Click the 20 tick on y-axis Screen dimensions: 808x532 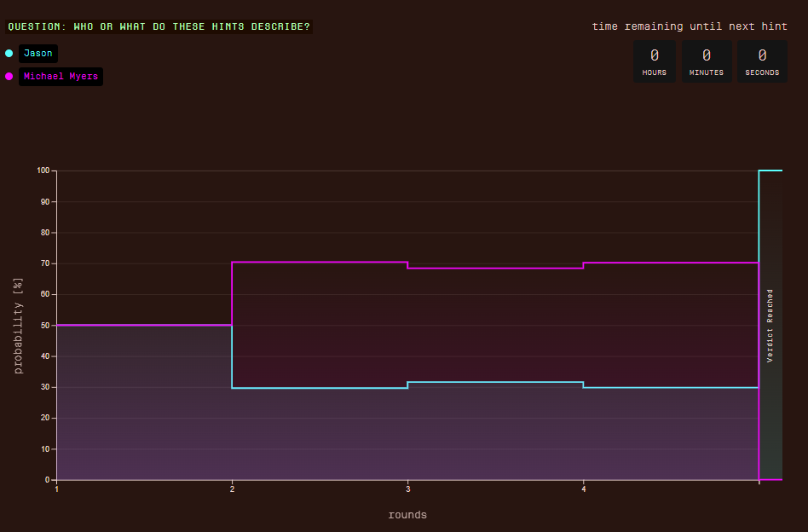tap(45, 418)
